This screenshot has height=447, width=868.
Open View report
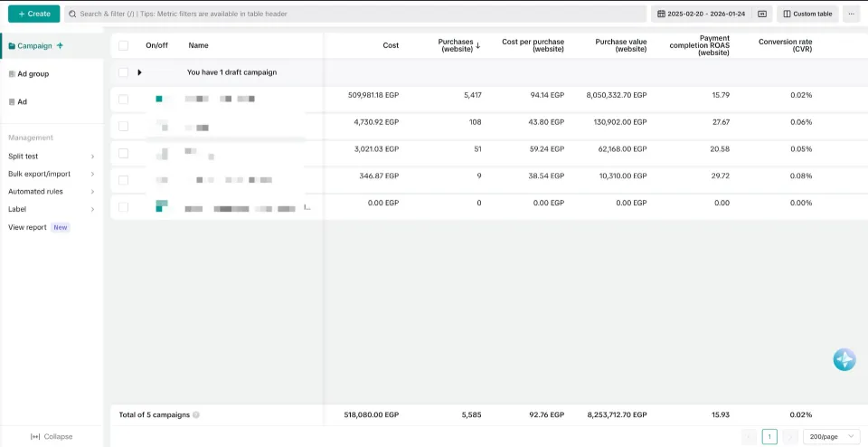pos(27,227)
